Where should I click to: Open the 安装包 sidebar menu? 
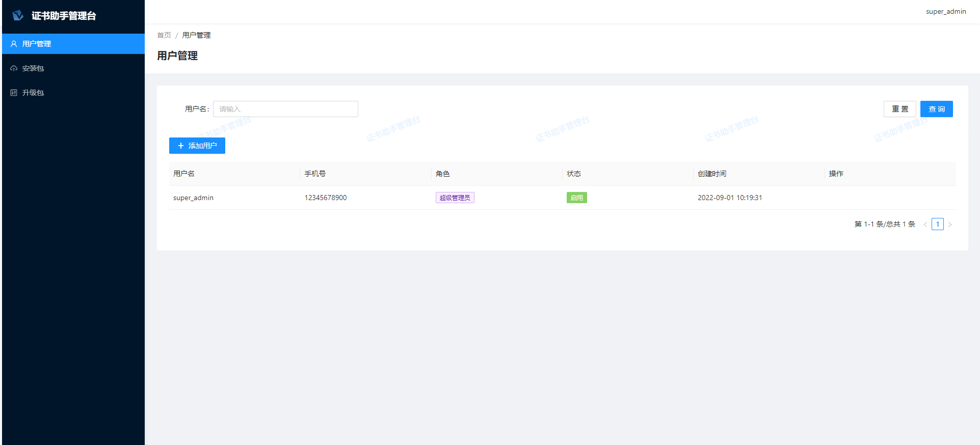tap(73, 68)
